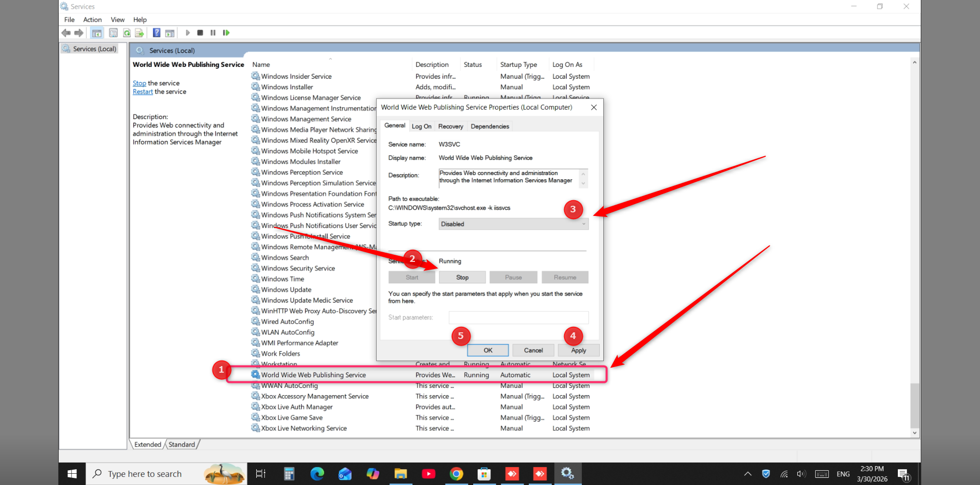980x485 pixels.
Task: Click the 'Stop' the service link
Action: coord(139,83)
